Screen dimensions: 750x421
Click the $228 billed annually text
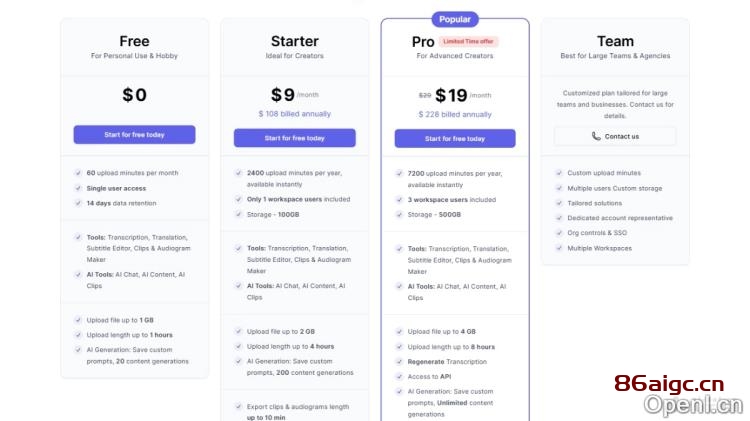(455, 114)
